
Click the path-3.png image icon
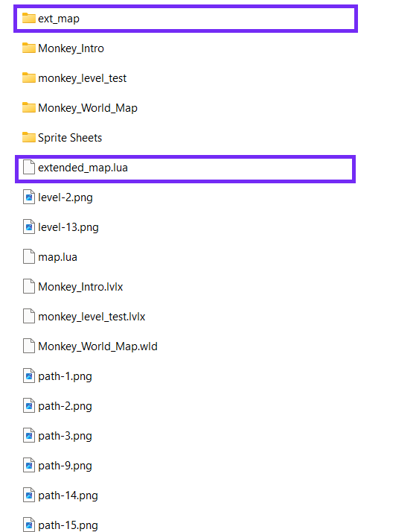29,436
